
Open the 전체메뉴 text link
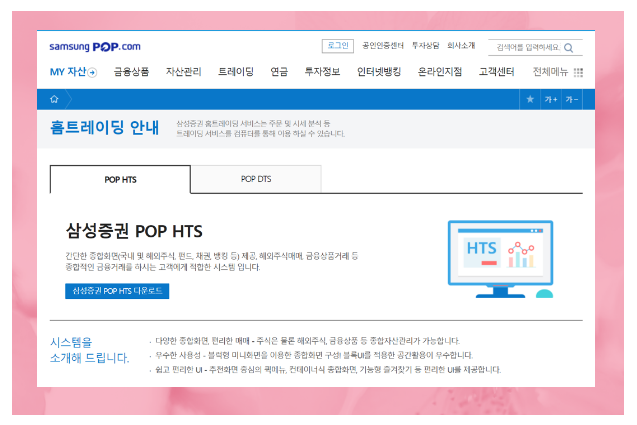coord(550,72)
